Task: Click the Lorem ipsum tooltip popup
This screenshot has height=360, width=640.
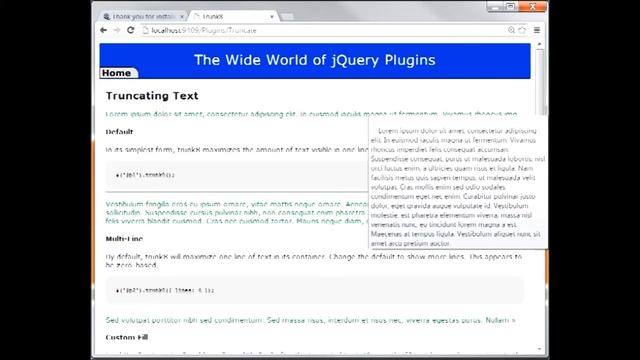Action: coord(458,183)
